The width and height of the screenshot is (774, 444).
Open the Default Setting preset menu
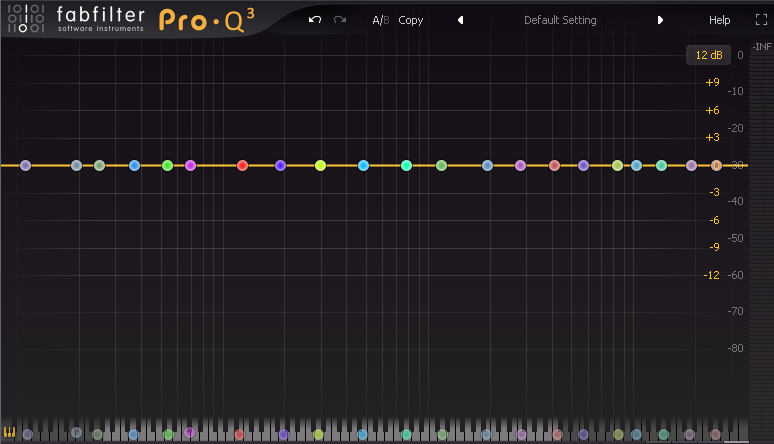(x=560, y=20)
